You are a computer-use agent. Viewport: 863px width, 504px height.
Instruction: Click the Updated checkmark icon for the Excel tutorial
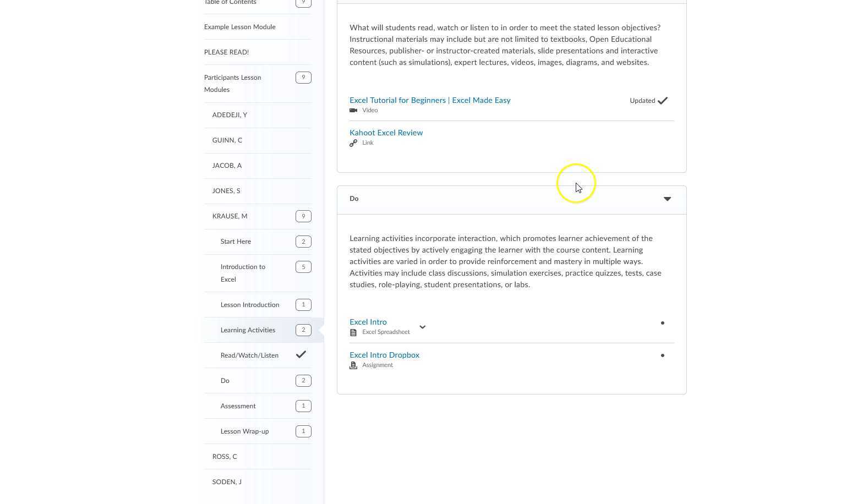tap(663, 101)
